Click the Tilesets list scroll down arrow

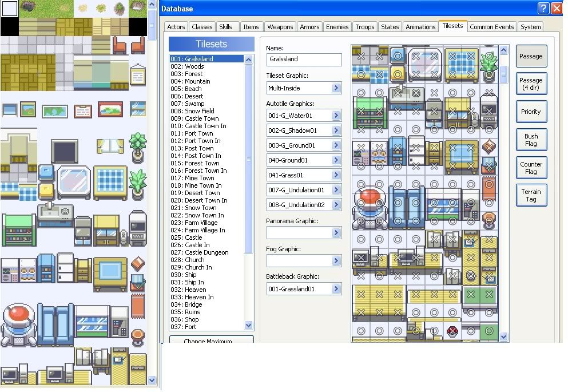pos(248,326)
